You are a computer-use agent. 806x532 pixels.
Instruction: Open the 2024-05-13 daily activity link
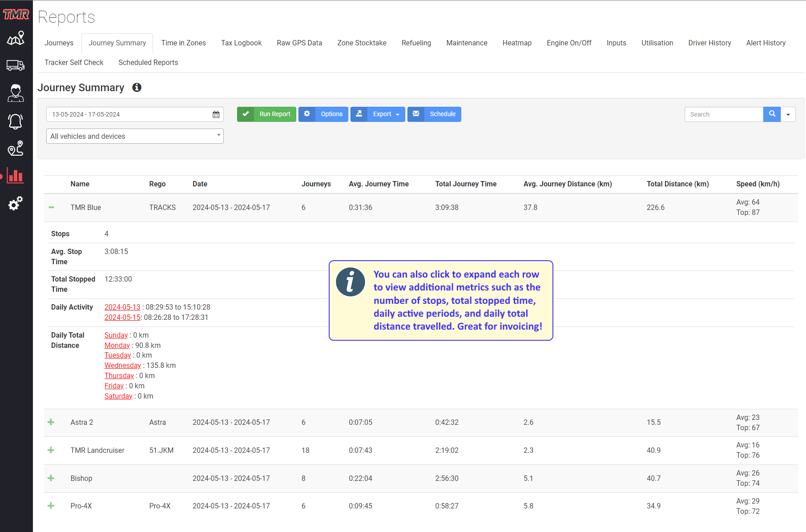[x=122, y=307]
